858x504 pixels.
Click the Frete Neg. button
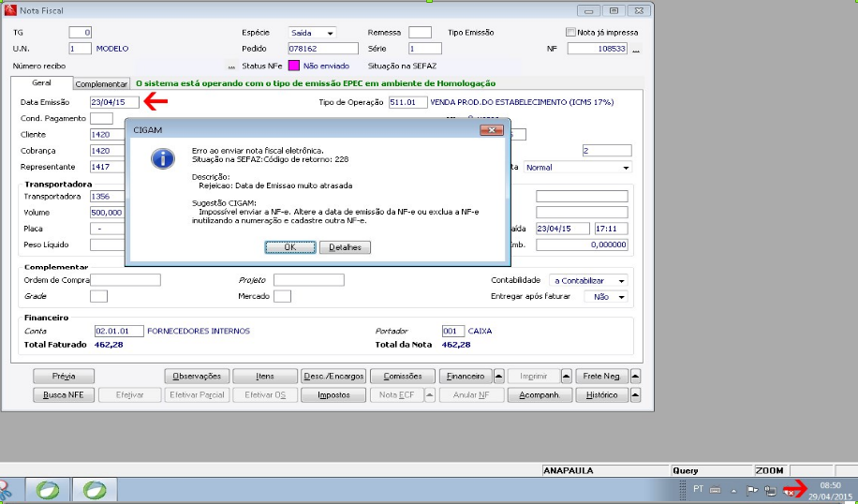point(601,376)
